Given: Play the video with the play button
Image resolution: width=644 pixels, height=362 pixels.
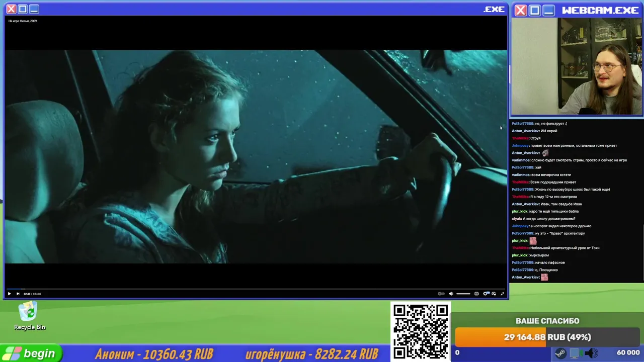Looking at the screenshot, I should 9,294.
